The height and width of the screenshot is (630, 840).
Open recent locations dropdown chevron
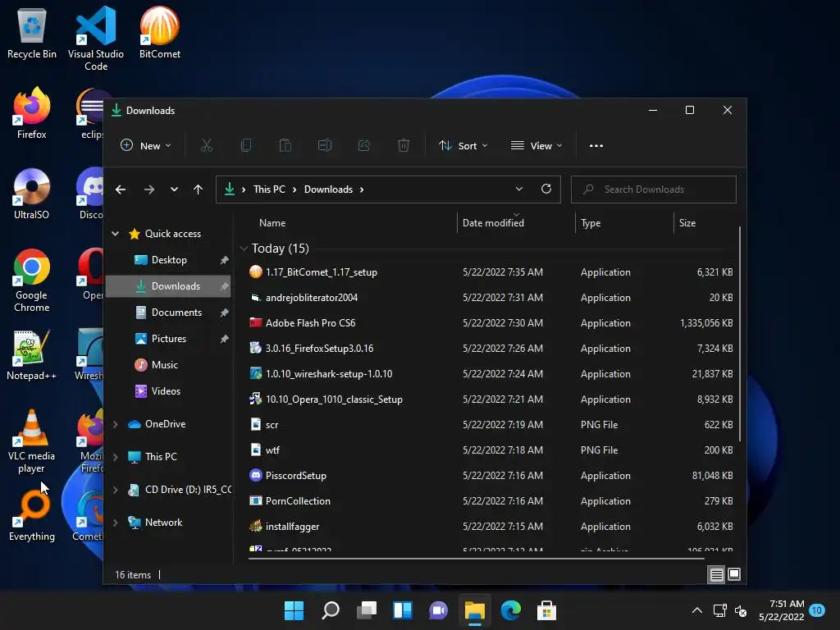coord(174,189)
